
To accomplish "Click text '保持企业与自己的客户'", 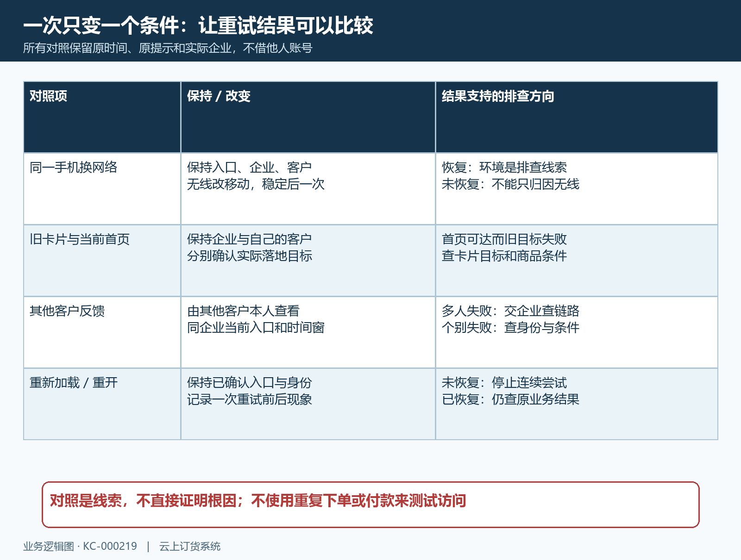I will pyautogui.click(x=249, y=239).
